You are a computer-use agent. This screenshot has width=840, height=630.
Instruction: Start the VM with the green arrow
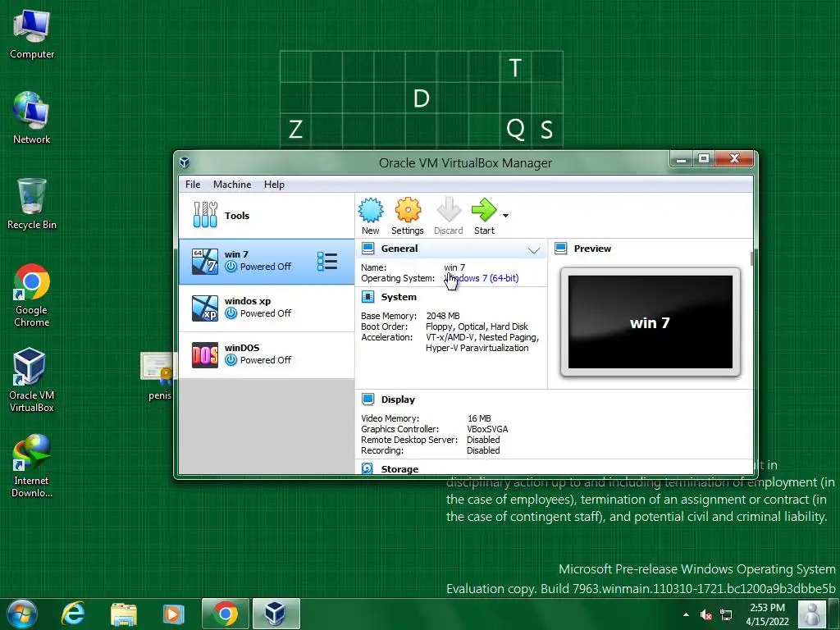(484, 210)
